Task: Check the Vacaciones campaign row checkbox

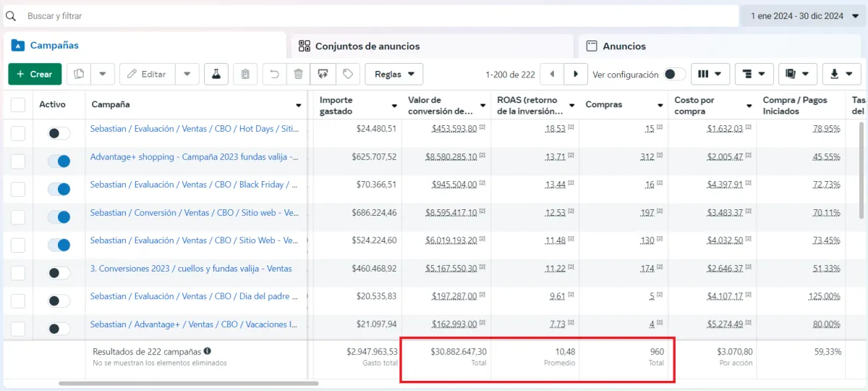Action: [18, 329]
